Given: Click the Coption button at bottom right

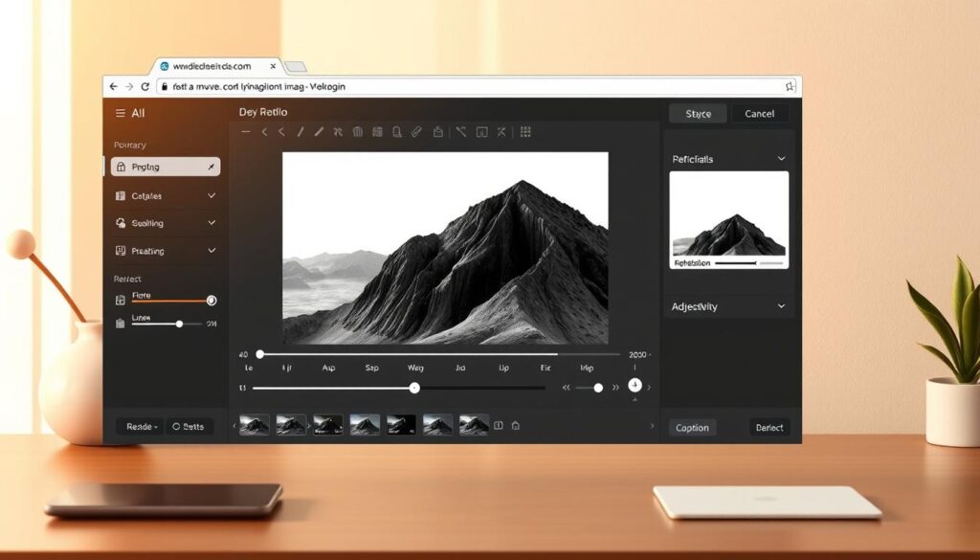Looking at the screenshot, I should coord(692,428).
